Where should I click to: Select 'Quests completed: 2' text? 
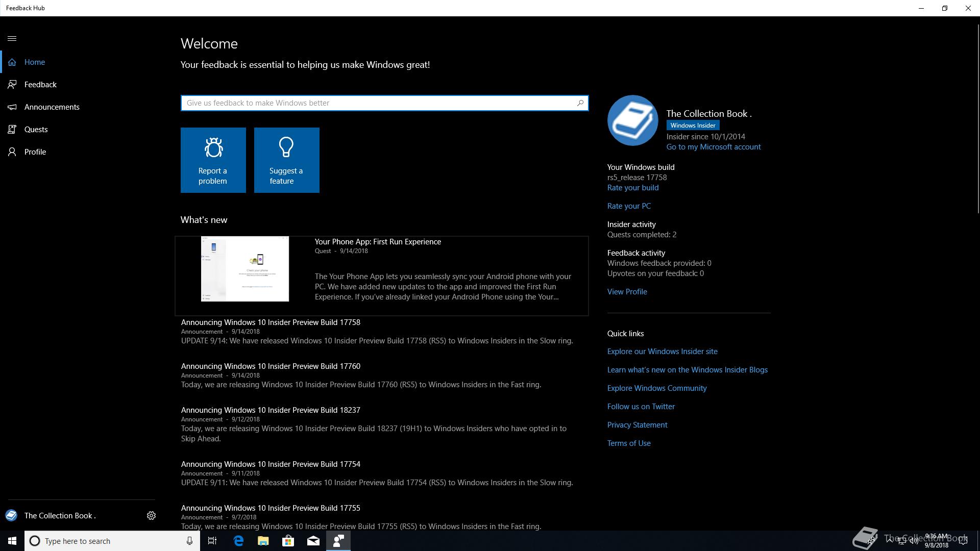642,235
